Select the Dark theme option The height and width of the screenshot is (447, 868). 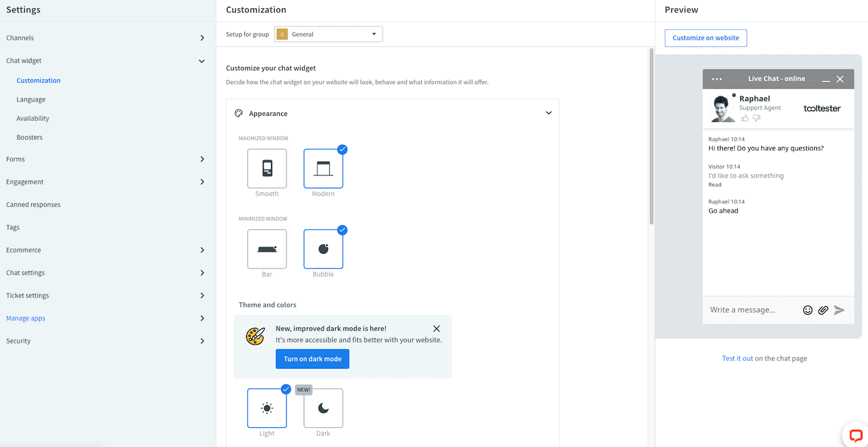coord(323,408)
